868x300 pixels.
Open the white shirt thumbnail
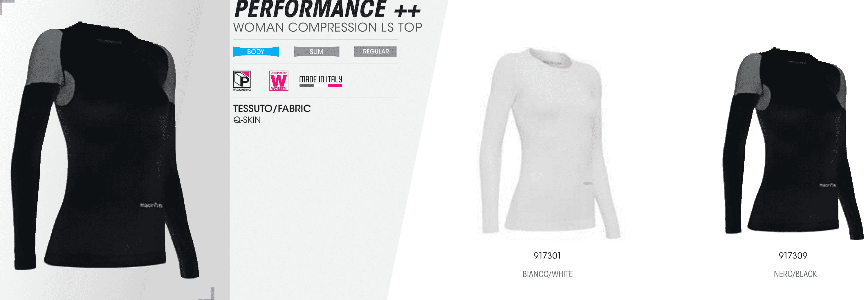pyautogui.click(x=550, y=143)
